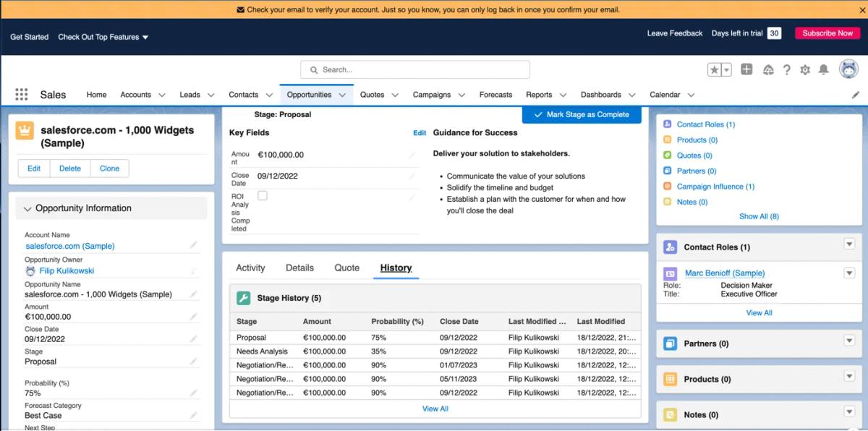Screen dimensions: 868x431
Task: Open the Leads tab dropdown chevron
Action: [x=210, y=95]
